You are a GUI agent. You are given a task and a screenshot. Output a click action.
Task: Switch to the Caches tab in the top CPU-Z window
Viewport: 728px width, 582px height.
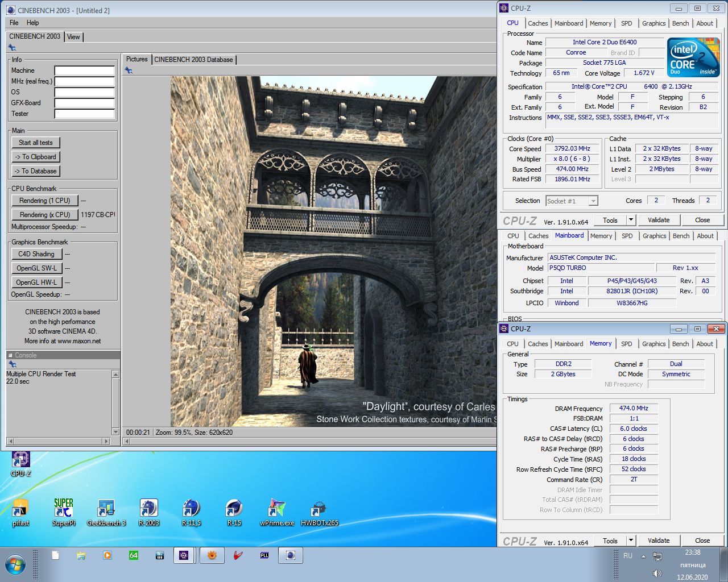pos(538,23)
